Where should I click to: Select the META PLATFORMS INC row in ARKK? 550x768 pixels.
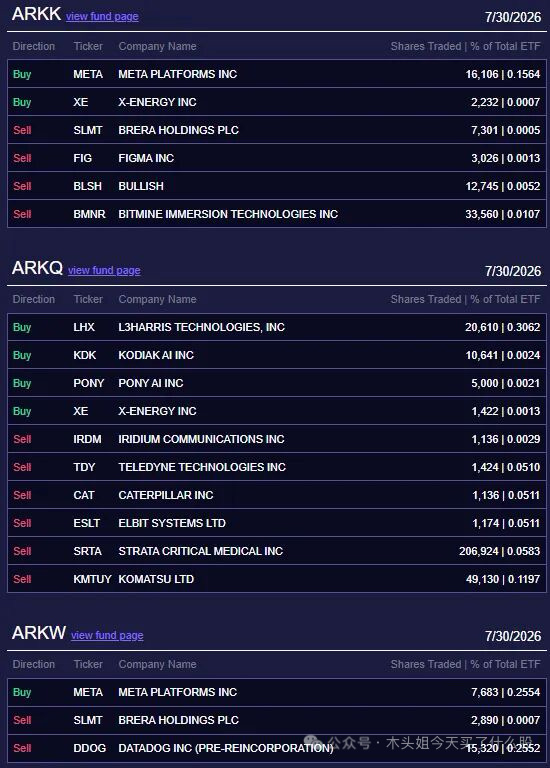277,74
